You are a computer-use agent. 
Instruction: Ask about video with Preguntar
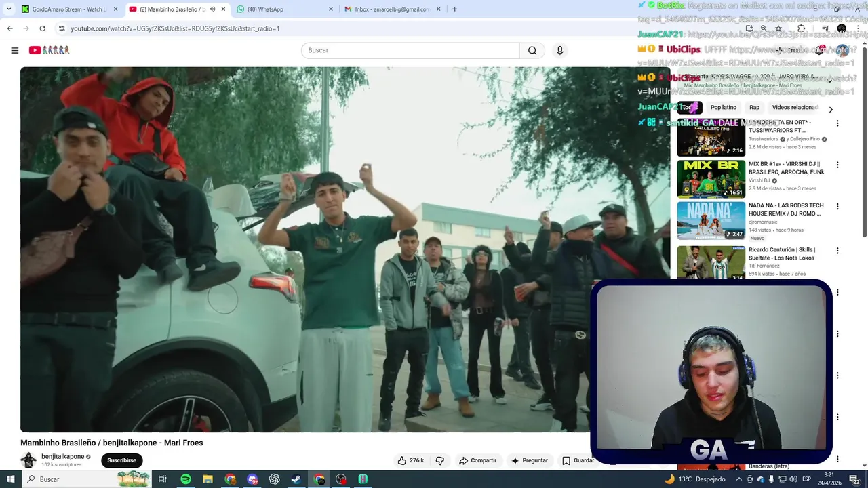tap(530, 460)
